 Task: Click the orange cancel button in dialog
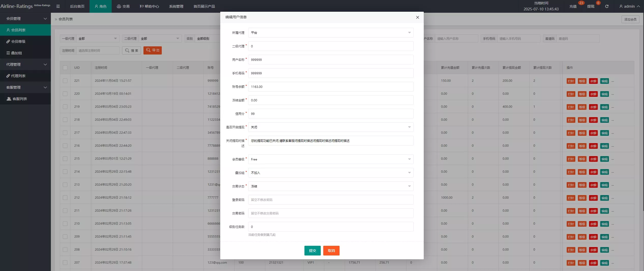(331, 251)
